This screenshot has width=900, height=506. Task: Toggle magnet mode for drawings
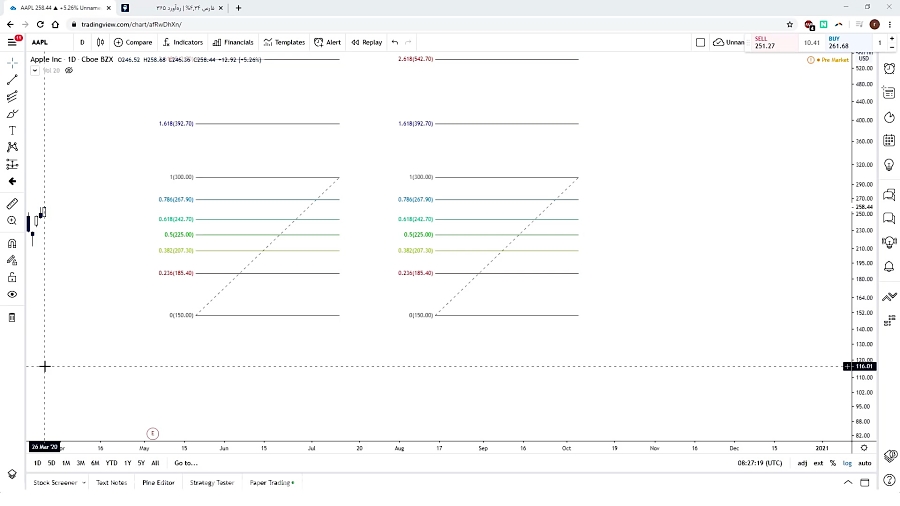(12, 243)
